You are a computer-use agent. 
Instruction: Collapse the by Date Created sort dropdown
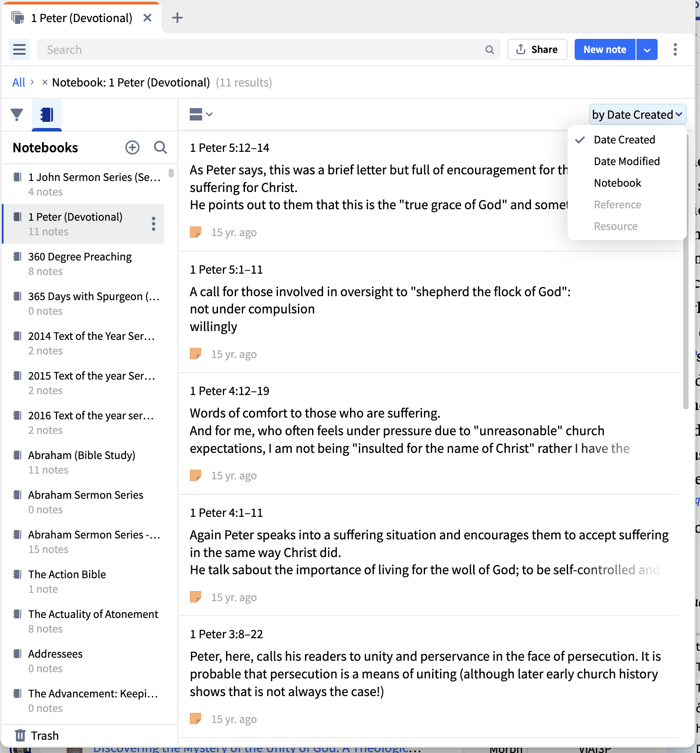click(638, 115)
